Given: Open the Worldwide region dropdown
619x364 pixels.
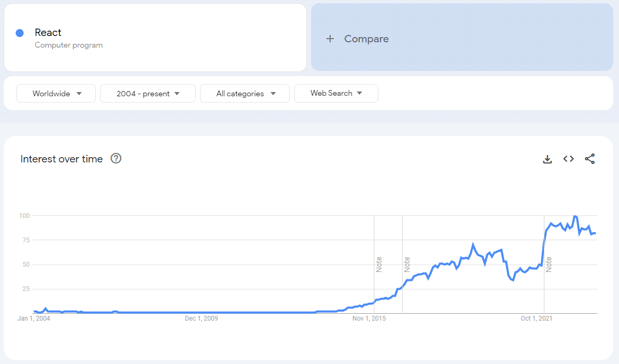Looking at the screenshot, I should [56, 93].
